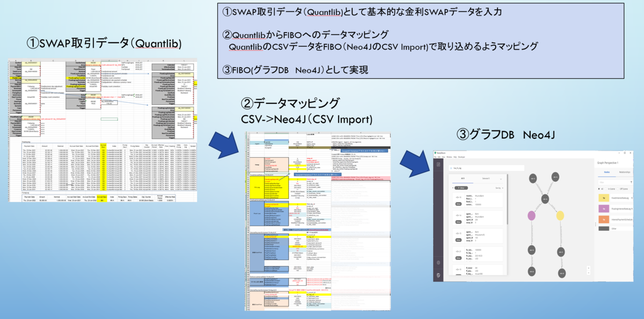
Task: Select bottom-most gray node under yellow branch
Action: (x=562, y=273)
